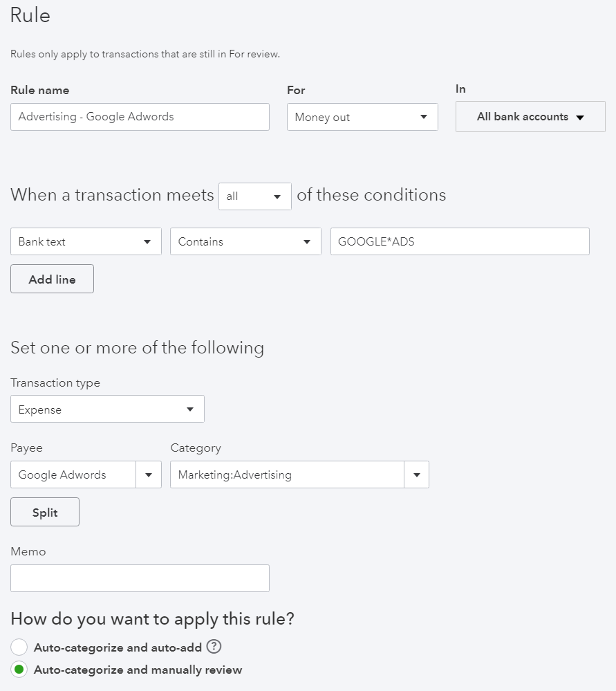Screen dimensions: 616x691
Task: Click the arrow icon in Bank text dropdown
Action: 147,241
